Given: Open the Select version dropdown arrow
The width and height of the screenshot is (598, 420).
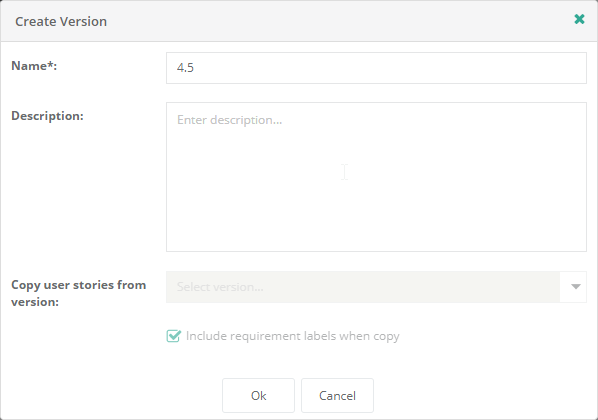Looking at the screenshot, I should [575, 287].
